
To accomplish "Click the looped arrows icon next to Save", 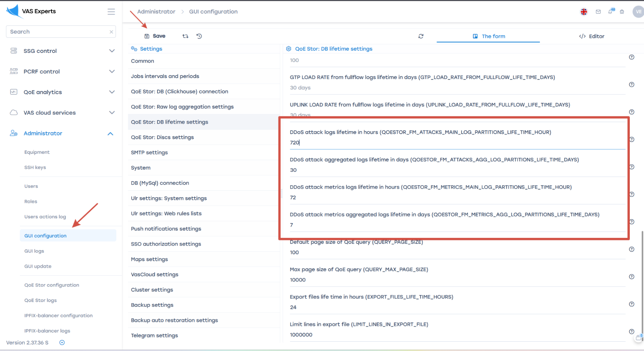I will pos(185,36).
